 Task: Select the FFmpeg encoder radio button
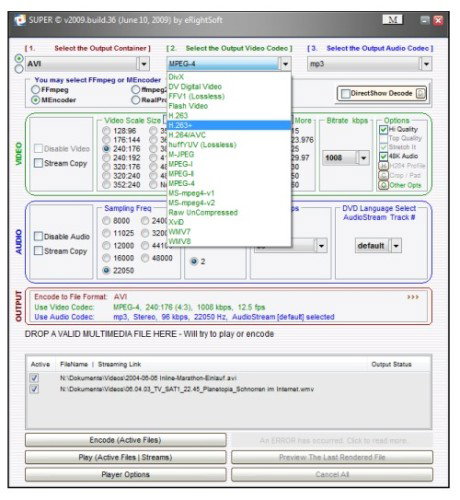pos(35,90)
